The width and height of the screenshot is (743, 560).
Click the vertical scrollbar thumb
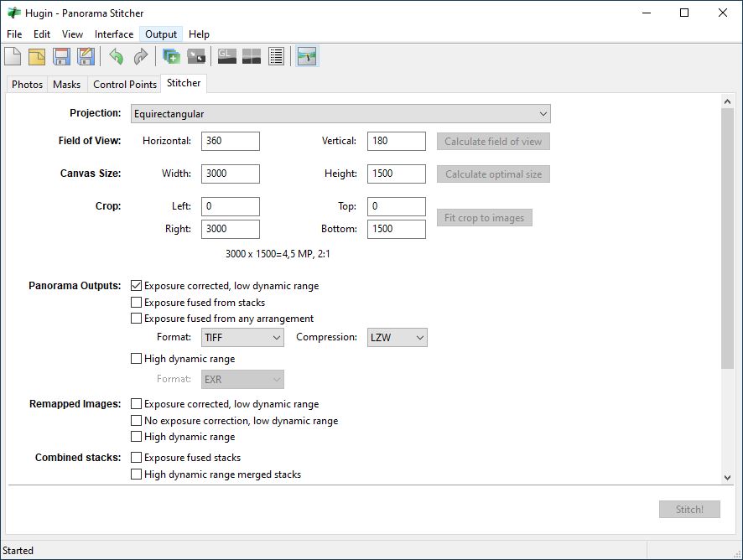(x=727, y=238)
